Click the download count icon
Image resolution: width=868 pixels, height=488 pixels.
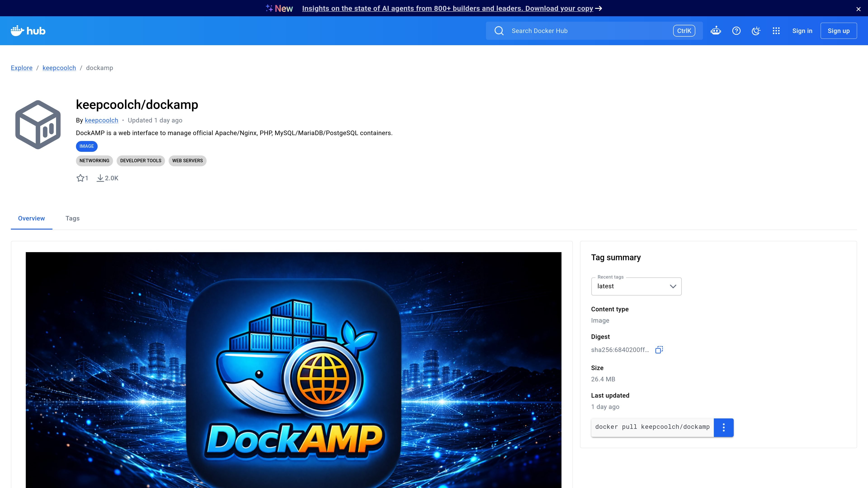[100, 178]
